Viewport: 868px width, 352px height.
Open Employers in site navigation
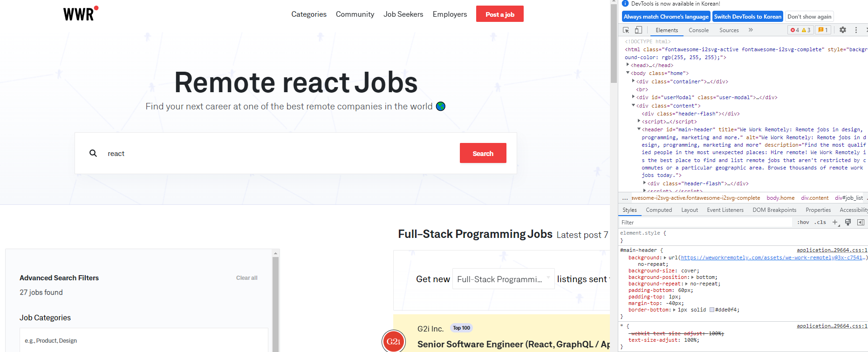click(x=450, y=14)
